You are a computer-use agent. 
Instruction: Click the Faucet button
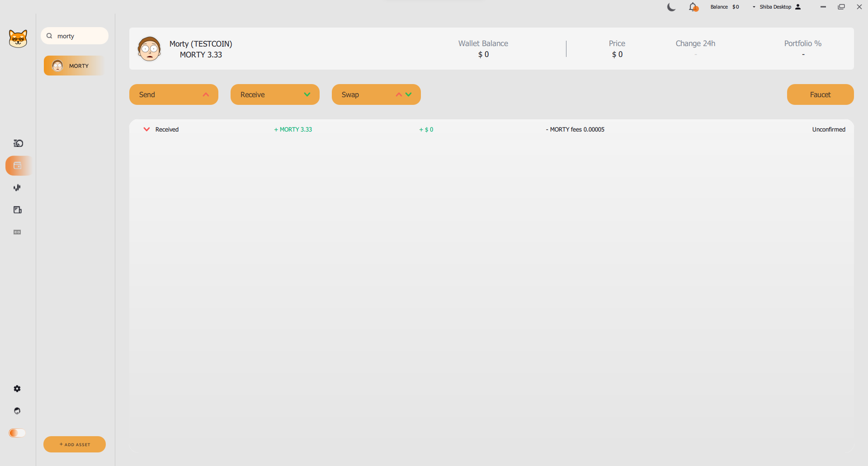coord(820,94)
